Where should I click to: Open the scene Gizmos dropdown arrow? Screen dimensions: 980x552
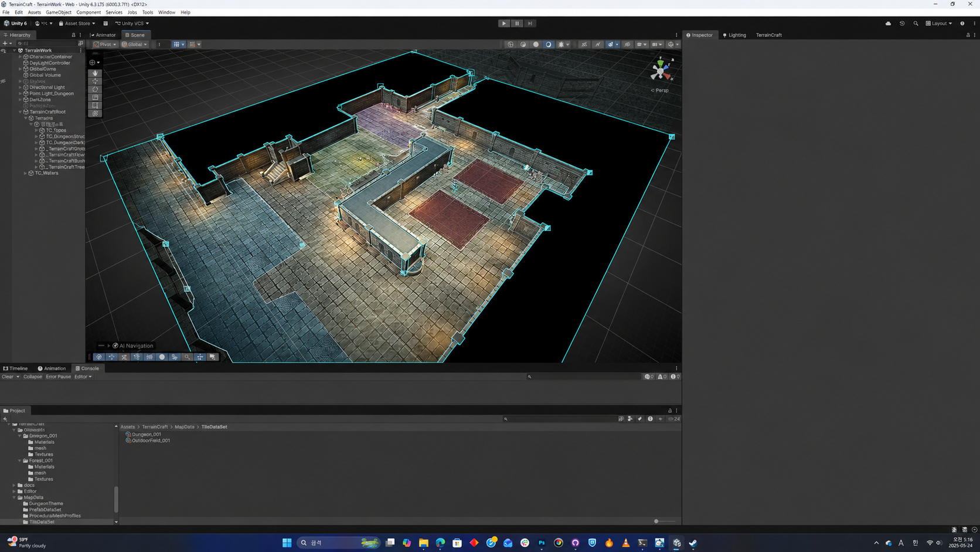pyautogui.click(x=678, y=45)
